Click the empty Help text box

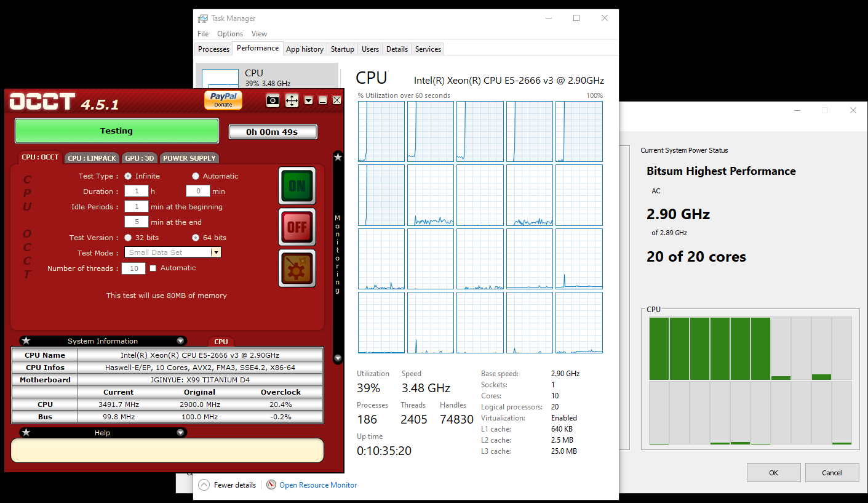click(x=167, y=450)
